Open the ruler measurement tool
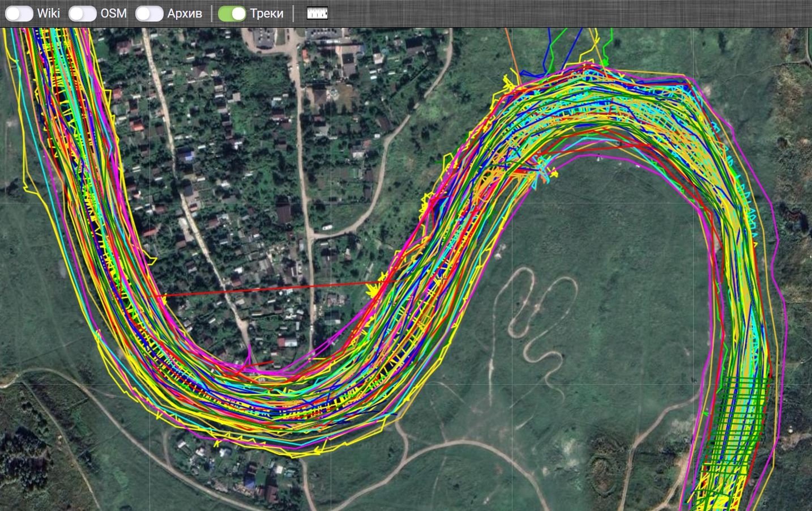 [x=317, y=14]
